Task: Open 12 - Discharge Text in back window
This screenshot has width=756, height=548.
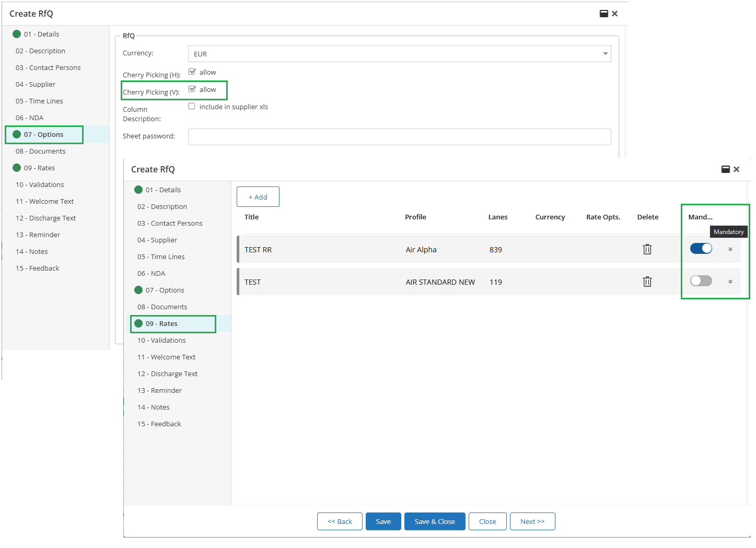Action: 45,218
